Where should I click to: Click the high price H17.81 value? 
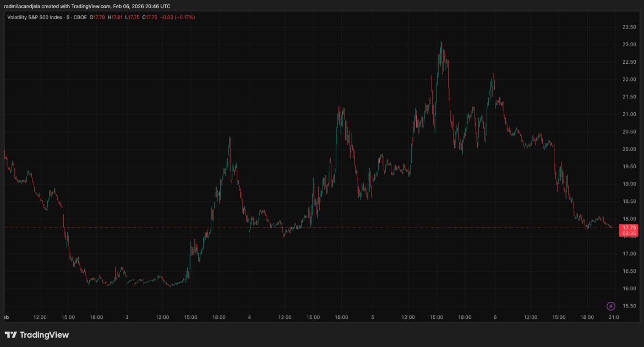point(116,17)
